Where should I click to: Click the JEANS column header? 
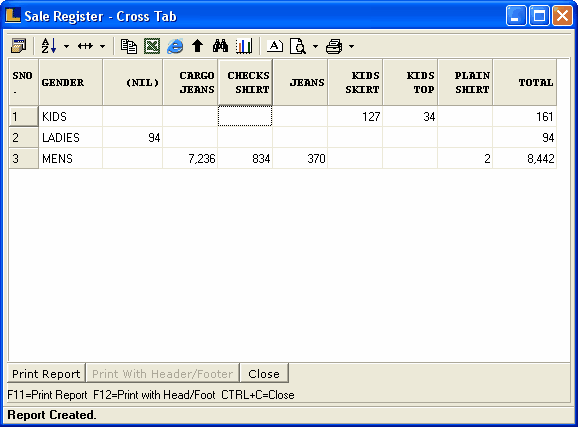point(300,82)
